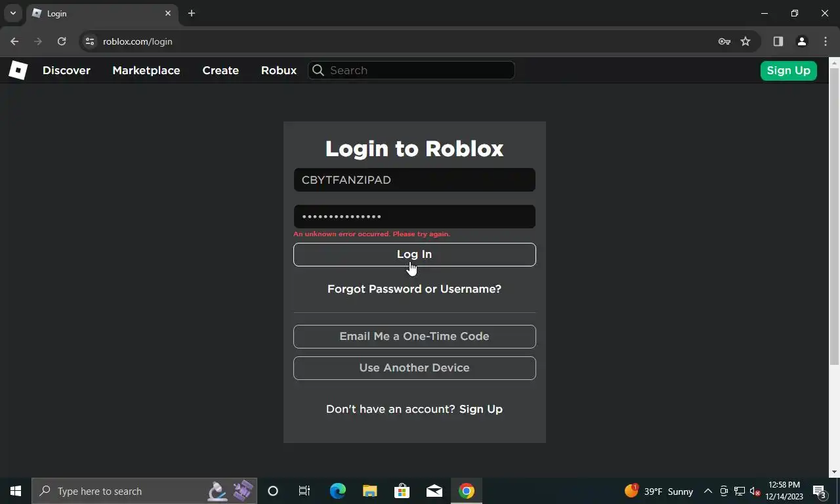Open the Chrome profile icon

pyautogui.click(x=801, y=41)
